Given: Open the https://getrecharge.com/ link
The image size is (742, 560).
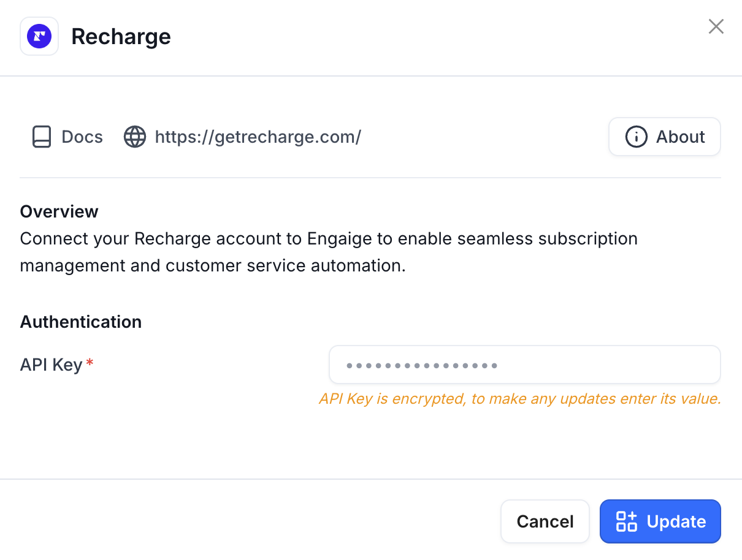Looking at the screenshot, I should [x=258, y=137].
